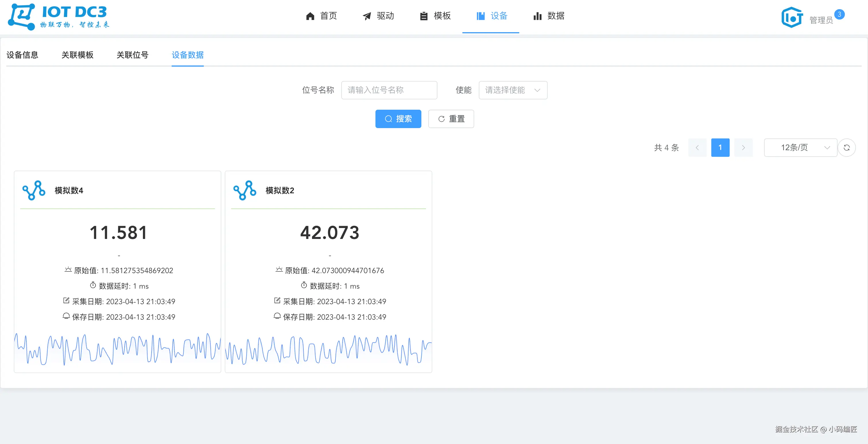Click the point icon on 模拟数4 card
Viewport: 868px width, 444px height.
(x=34, y=190)
